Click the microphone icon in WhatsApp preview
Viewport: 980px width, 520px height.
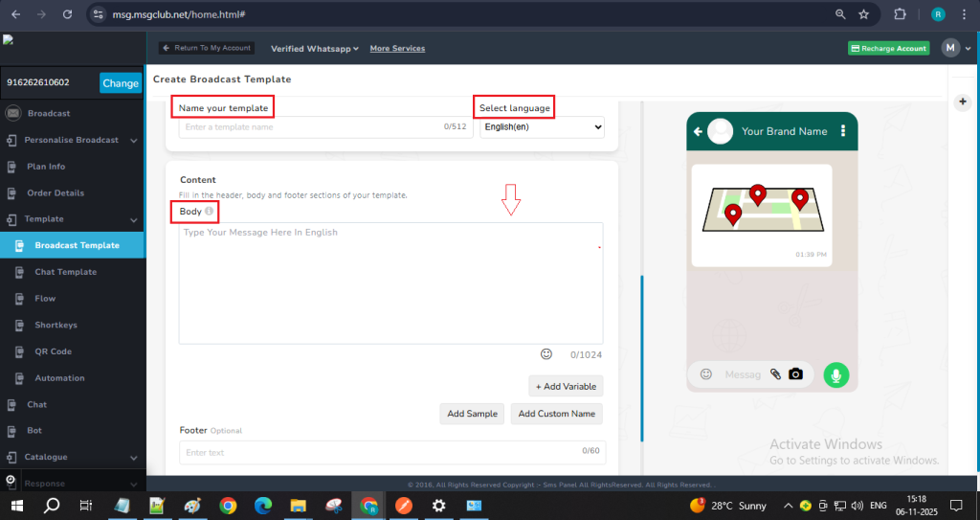pyautogui.click(x=836, y=374)
